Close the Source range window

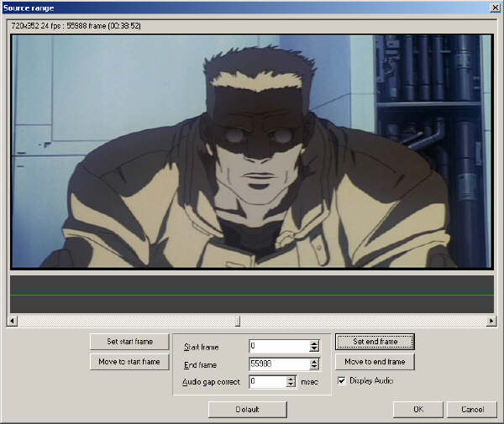click(x=496, y=8)
